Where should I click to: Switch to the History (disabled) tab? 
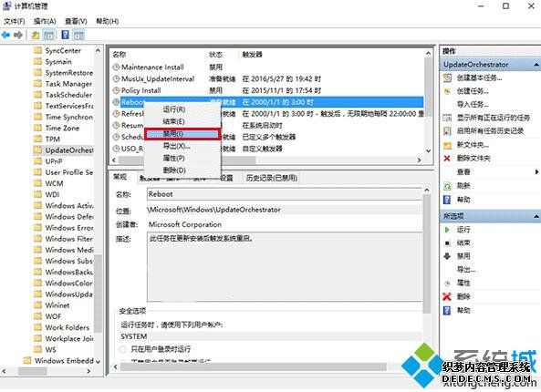pos(272,178)
